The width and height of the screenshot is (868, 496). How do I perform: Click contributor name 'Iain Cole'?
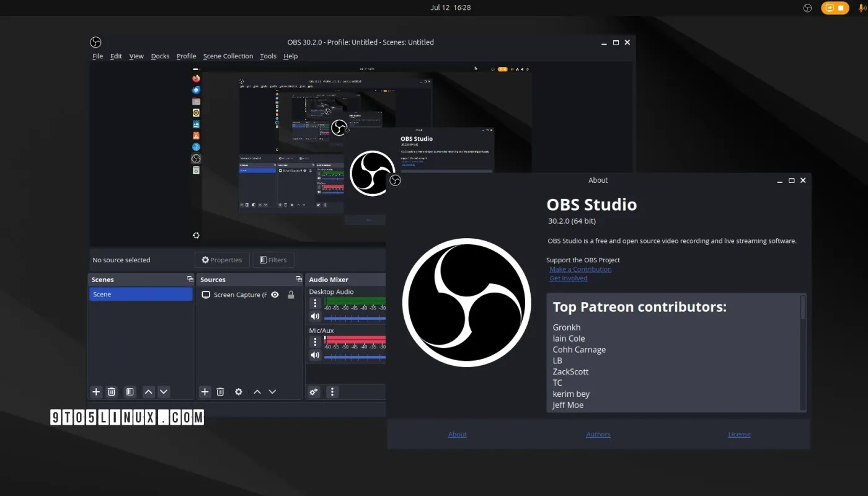tap(569, 339)
